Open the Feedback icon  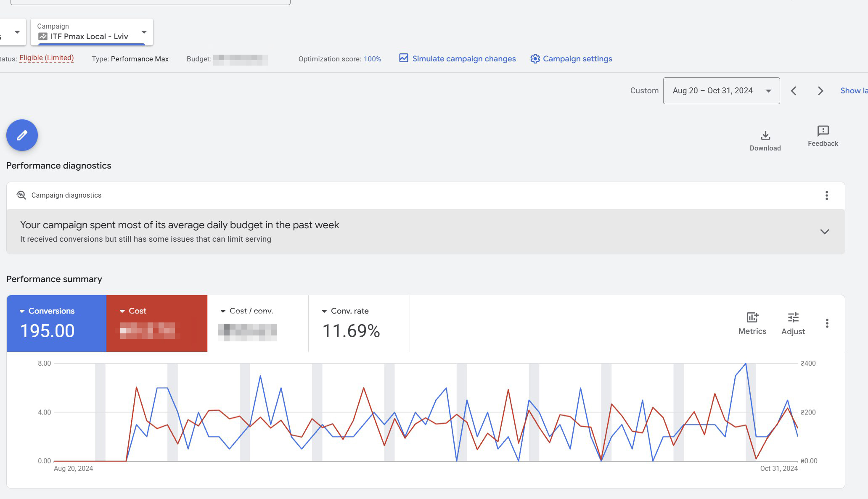point(823,131)
